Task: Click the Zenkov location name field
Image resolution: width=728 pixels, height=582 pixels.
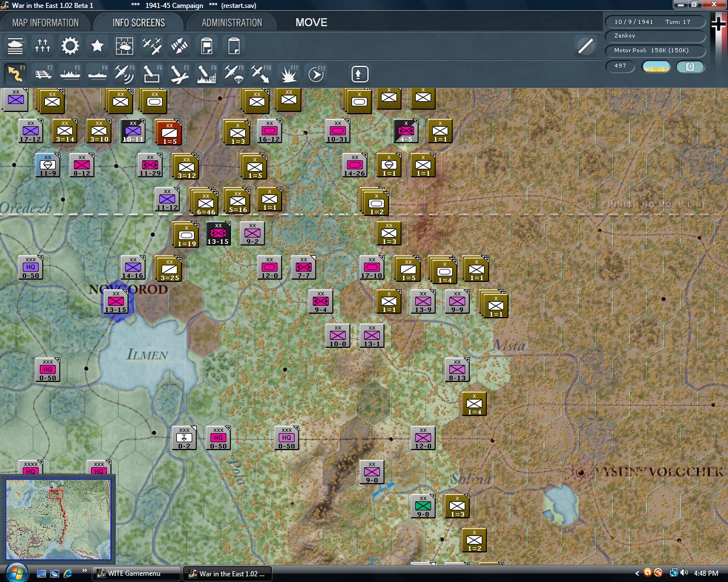Action: click(655, 36)
